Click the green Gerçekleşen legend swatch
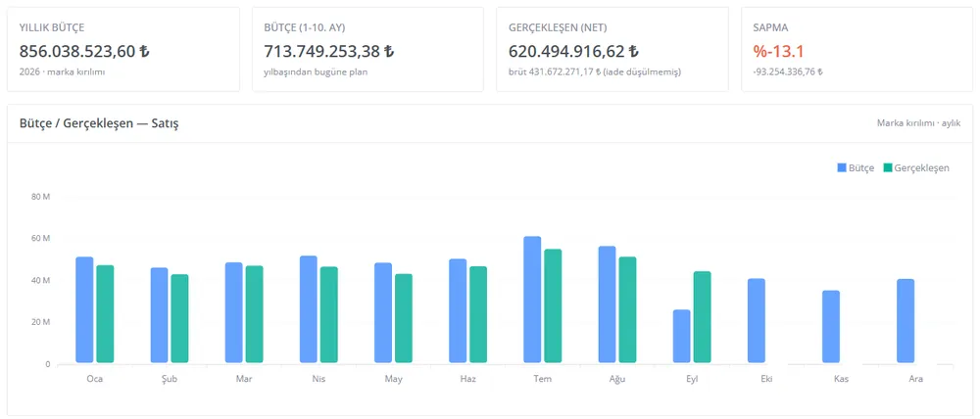The height and width of the screenshot is (419, 980). pos(888,168)
